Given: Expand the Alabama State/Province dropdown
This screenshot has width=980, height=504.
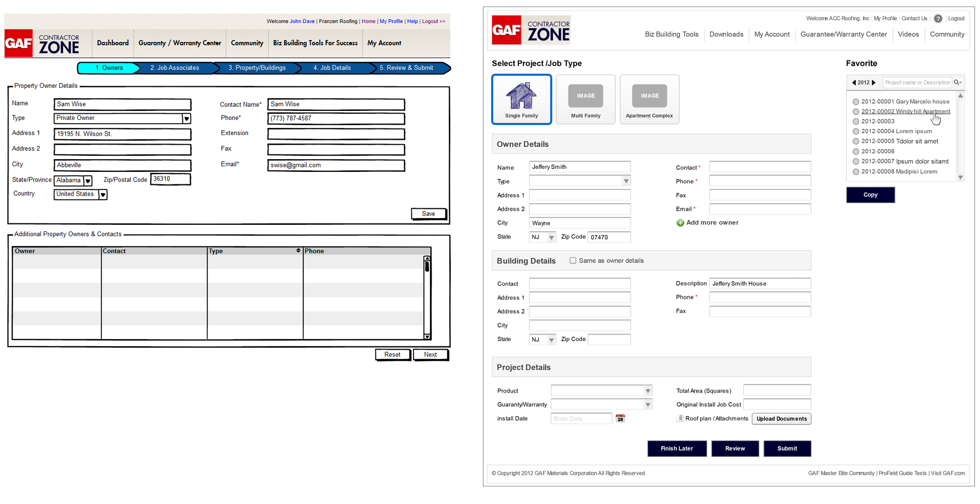Looking at the screenshot, I should [x=88, y=180].
